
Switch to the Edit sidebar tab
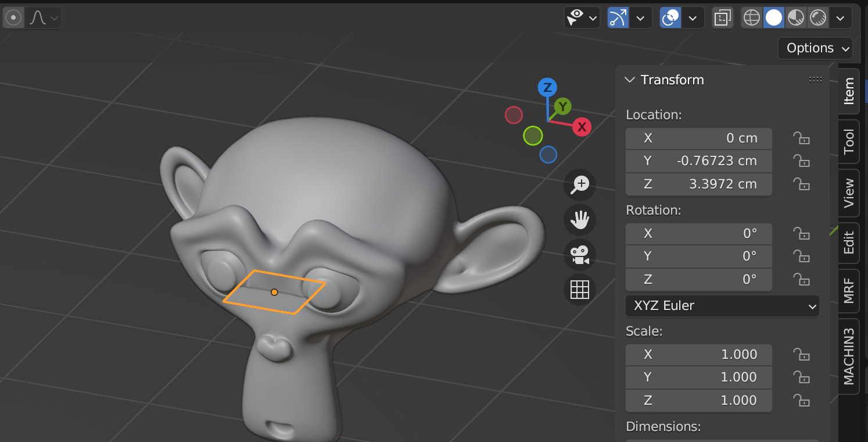pyautogui.click(x=849, y=243)
